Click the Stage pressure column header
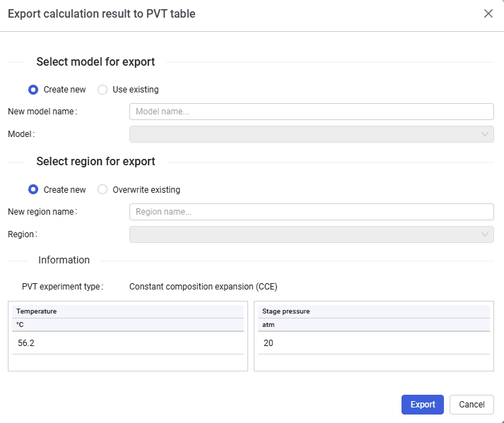Image resolution: width=504 pixels, height=423 pixels. tap(374, 311)
